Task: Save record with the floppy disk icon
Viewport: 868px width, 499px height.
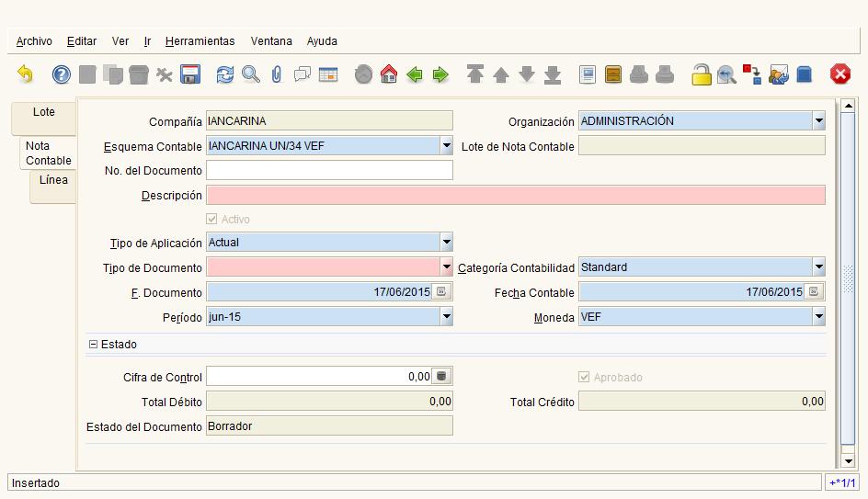Action: point(190,74)
